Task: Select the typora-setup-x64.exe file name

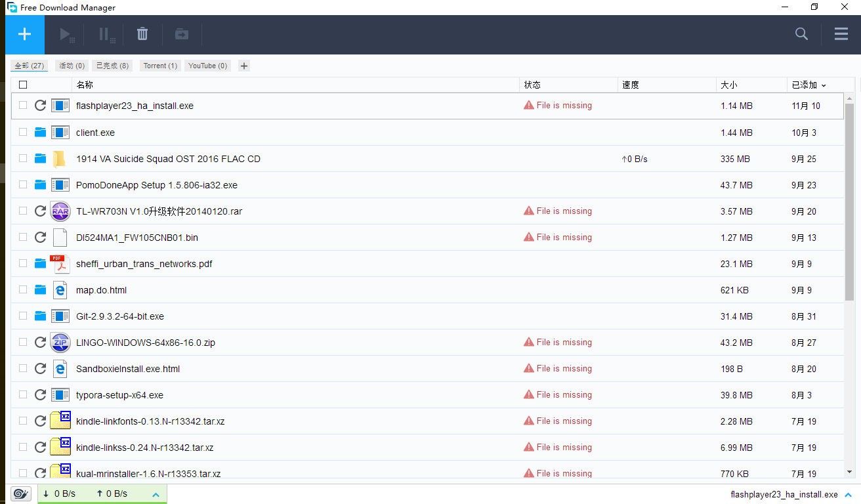Action: coord(119,395)
